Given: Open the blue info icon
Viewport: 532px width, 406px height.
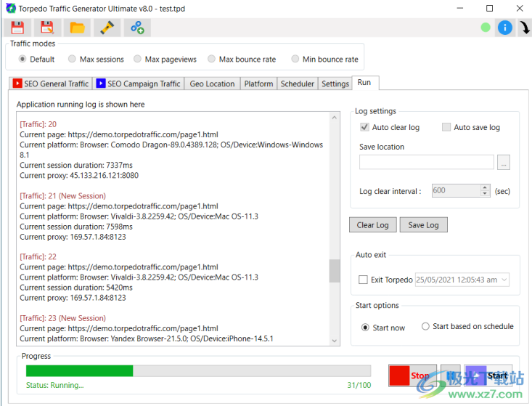Looking at the screenshot, I should click(504, 28).
